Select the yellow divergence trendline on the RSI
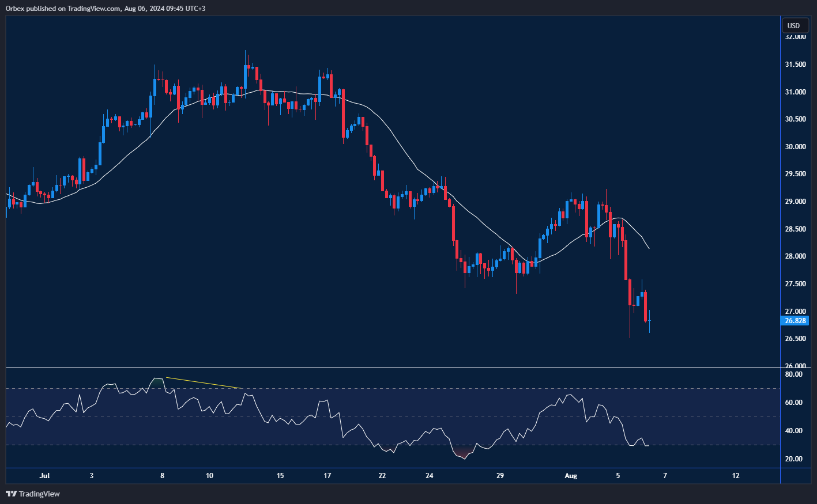Image resolution: width=817 pixels, height=504 pixels. (204, 383)
